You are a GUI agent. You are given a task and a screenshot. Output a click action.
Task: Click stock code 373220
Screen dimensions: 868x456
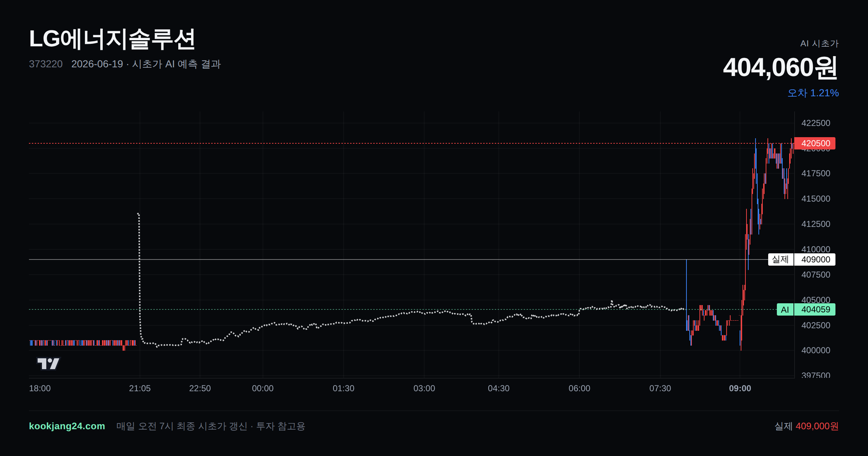[46, 64]
